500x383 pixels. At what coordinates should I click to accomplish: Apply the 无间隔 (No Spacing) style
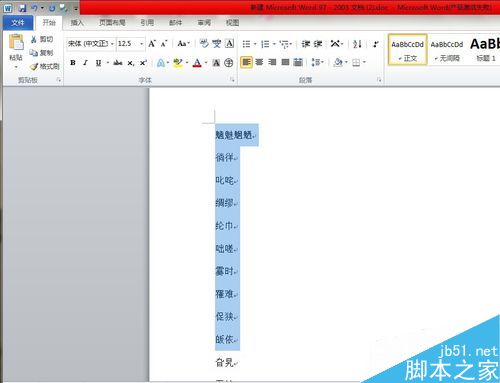click(x=447, y=50)
